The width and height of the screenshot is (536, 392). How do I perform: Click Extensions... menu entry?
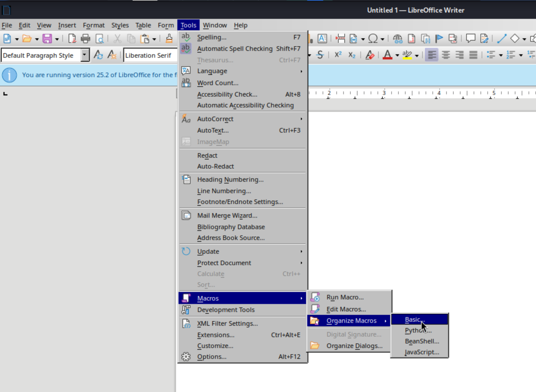(242, 335)
